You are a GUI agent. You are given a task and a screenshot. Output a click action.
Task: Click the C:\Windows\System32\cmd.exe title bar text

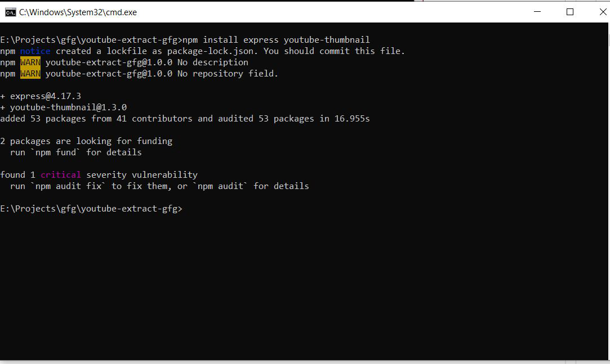(78, 12)
